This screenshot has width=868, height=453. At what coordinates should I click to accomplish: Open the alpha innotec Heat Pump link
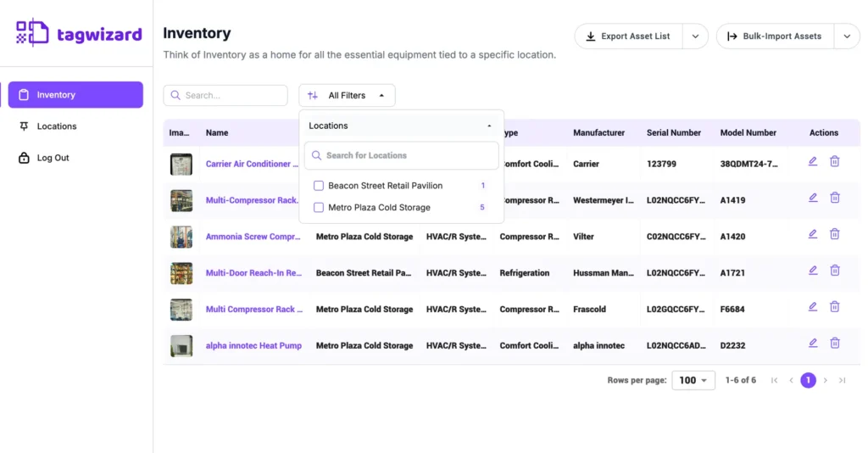click(x=253, y=345)
